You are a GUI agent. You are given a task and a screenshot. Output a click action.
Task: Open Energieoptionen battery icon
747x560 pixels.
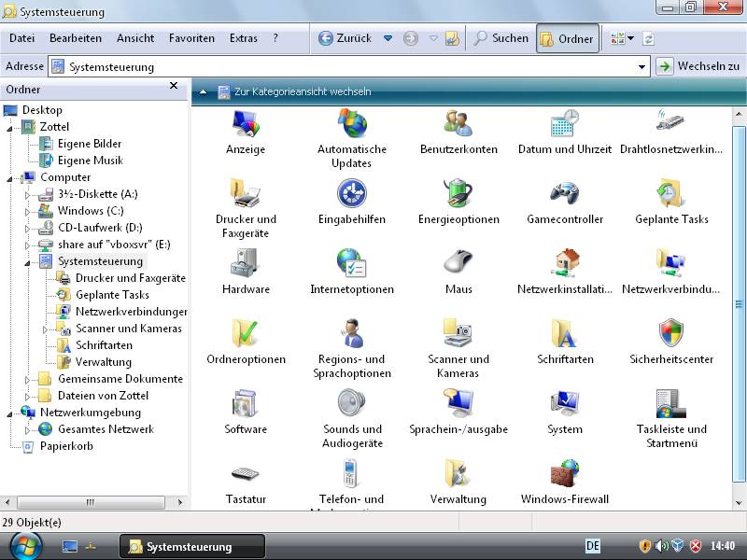point(458,193)
